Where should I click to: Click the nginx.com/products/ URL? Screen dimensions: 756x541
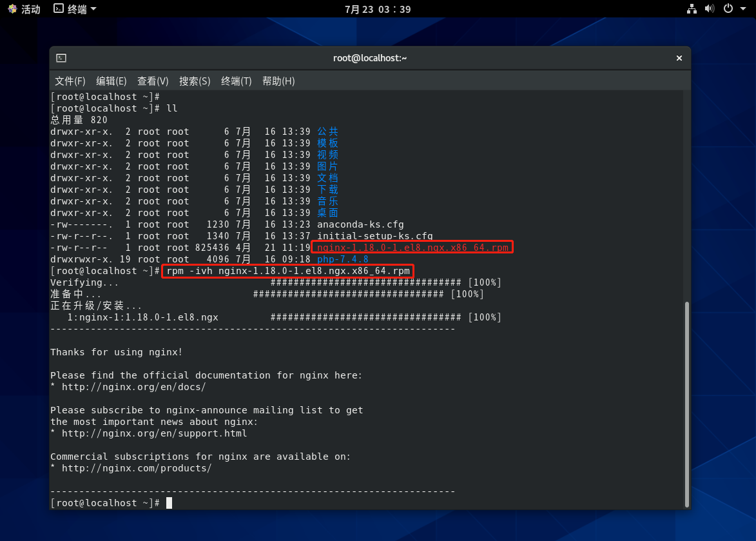coord(136,468)
